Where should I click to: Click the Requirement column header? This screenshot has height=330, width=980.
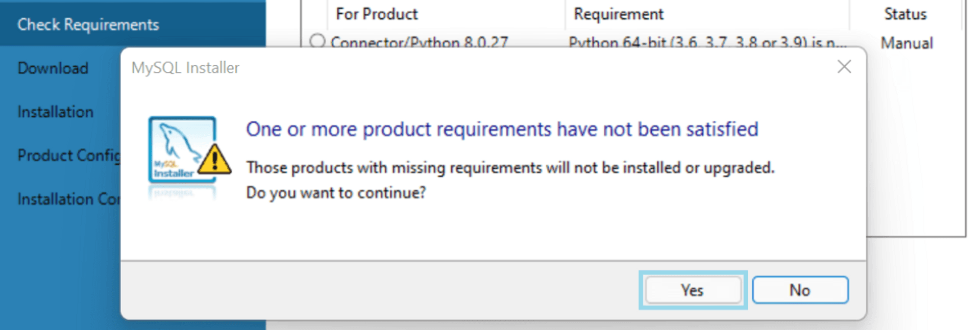pyautogui.click(x=619, y=14)
